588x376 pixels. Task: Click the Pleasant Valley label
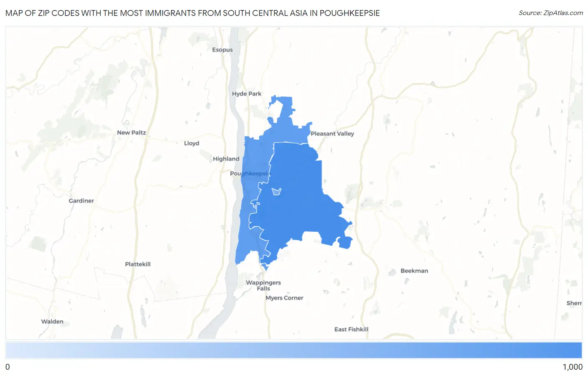(x=332, y=134)
